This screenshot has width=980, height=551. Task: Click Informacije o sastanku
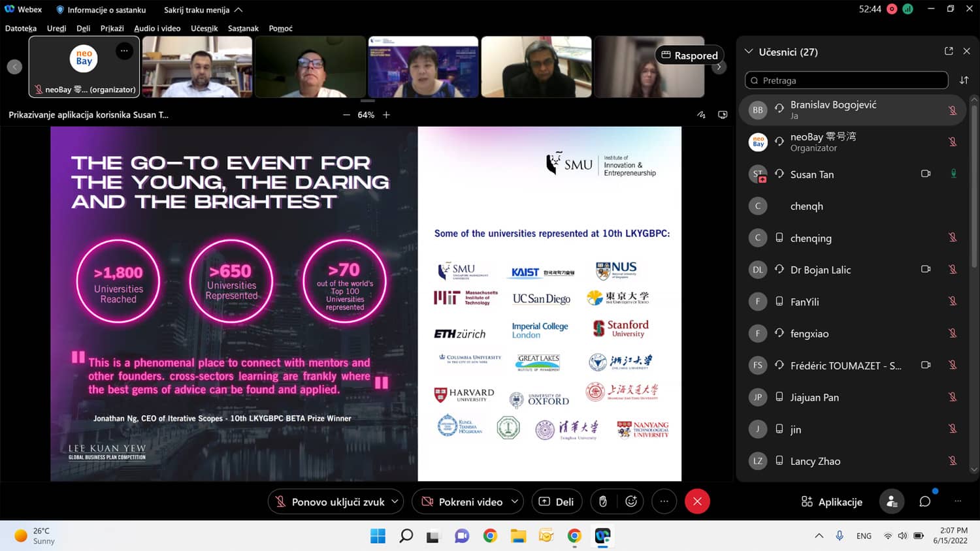pos(101,10)
